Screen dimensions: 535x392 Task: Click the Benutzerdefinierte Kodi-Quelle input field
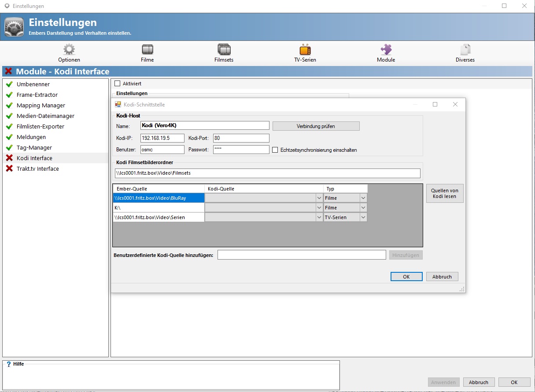click(x=302, y=255)
